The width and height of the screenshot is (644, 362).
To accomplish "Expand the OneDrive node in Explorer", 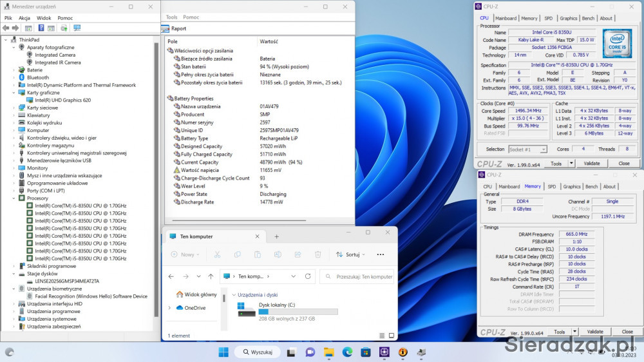I will coord(169,308).
